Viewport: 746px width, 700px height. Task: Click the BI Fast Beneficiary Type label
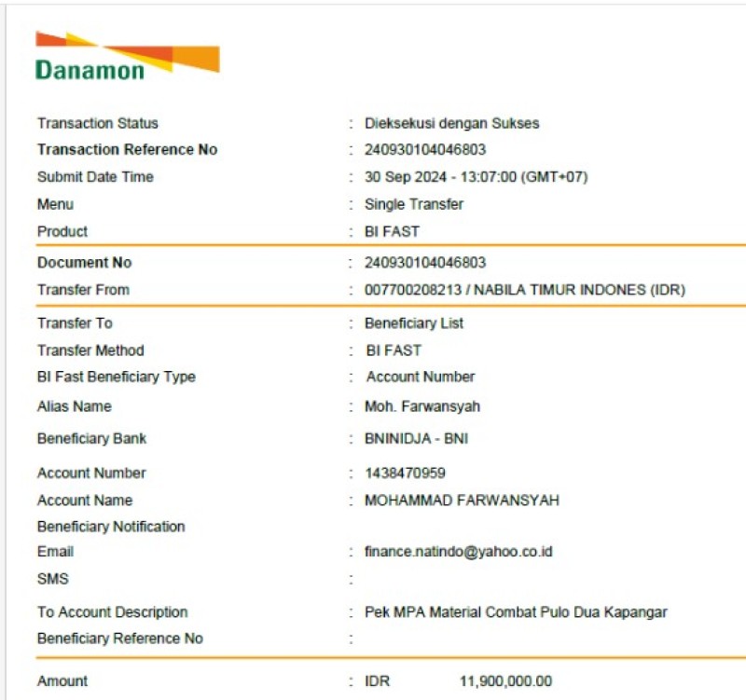coord(116,377)
